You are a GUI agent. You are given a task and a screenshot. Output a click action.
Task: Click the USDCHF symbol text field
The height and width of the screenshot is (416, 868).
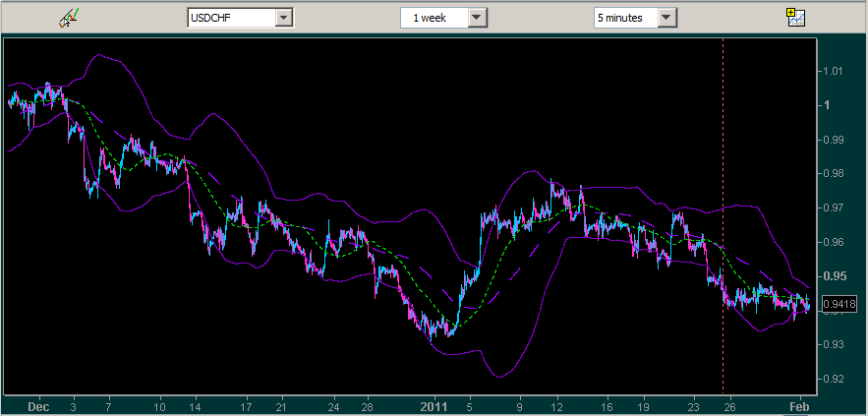click(x=231, y=18)
